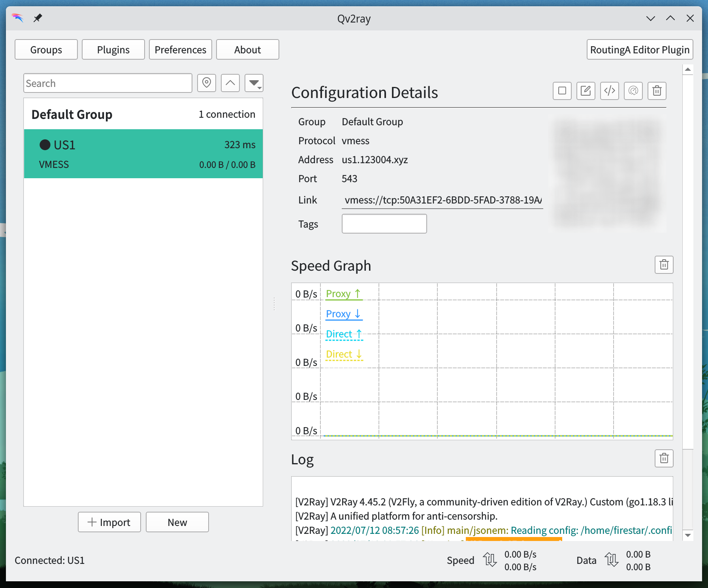Clear the Speed Graph with its trash icon
This screenshot has width=708, height=588.
(x=664, y=265)
